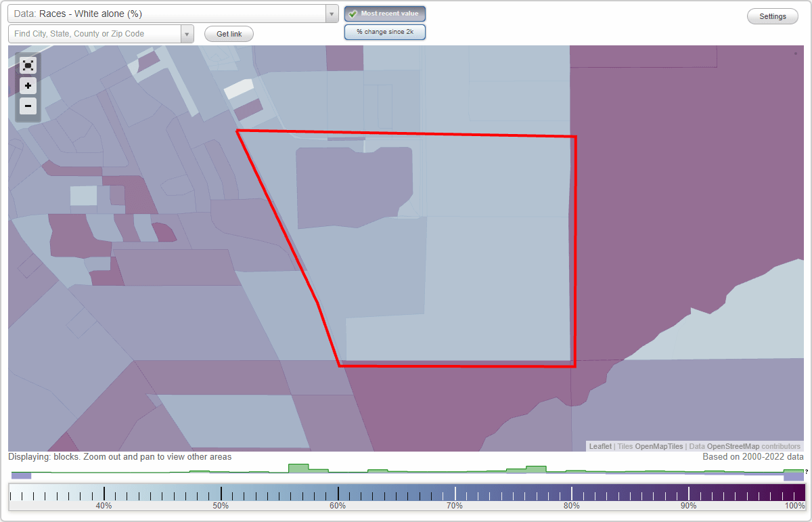Click the 100% label on the scale
Viewport: 812px width, 522px height.
point(794,506)
